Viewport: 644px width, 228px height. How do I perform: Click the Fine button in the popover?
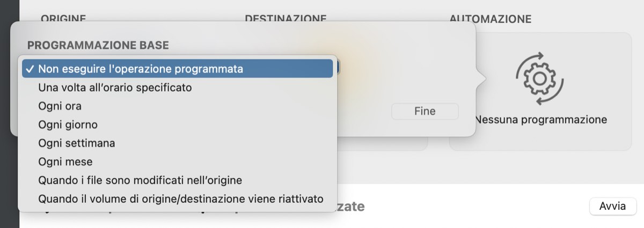[x=425, y=111]
